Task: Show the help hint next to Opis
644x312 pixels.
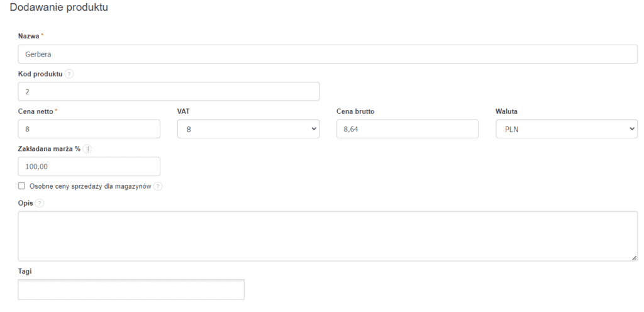Action: (40, 203)
